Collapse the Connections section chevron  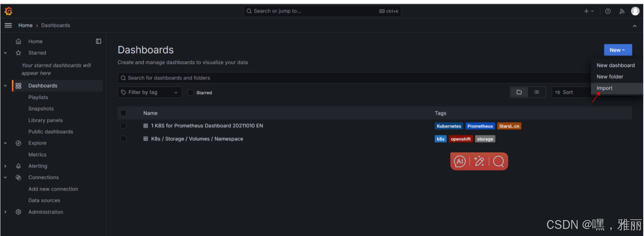pos(6,177)
